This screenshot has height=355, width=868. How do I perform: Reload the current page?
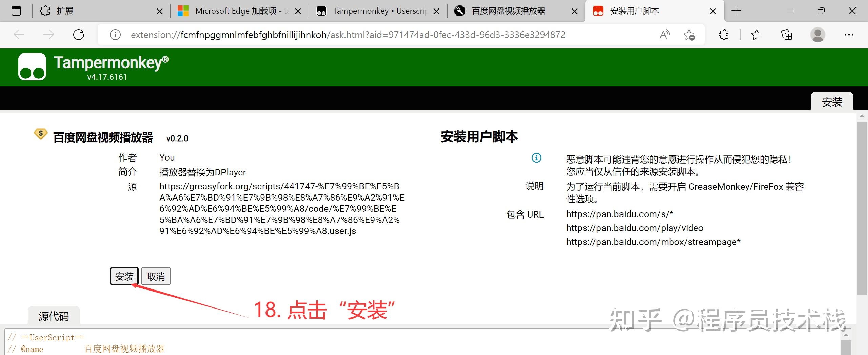click(x=79, y=35)
